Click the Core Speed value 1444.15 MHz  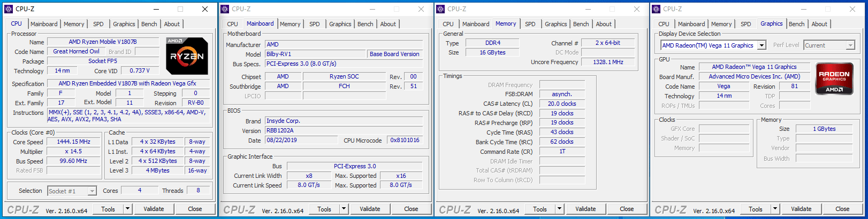74,142
